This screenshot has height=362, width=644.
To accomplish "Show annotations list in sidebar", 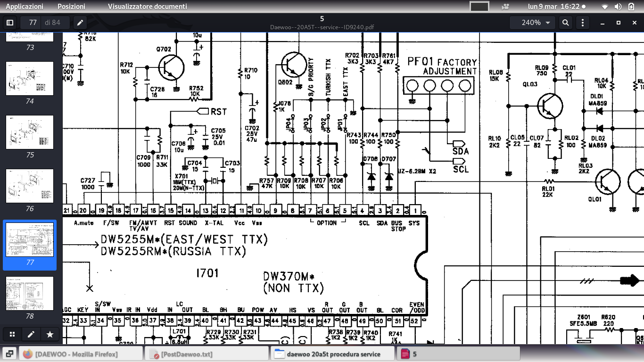I will (31, 335).
